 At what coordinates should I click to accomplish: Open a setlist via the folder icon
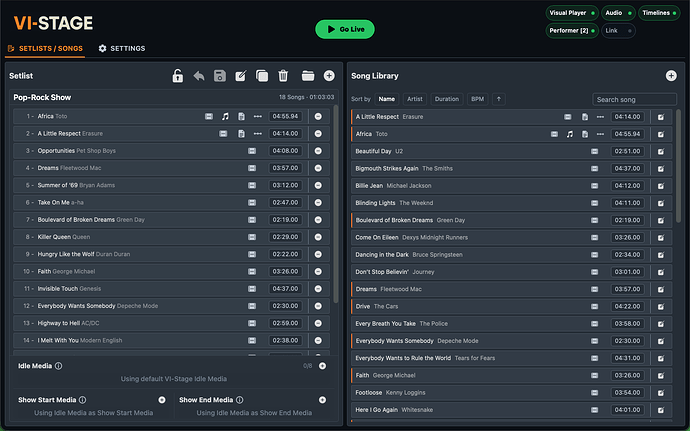pyautogui.click(x=308, y=76)
